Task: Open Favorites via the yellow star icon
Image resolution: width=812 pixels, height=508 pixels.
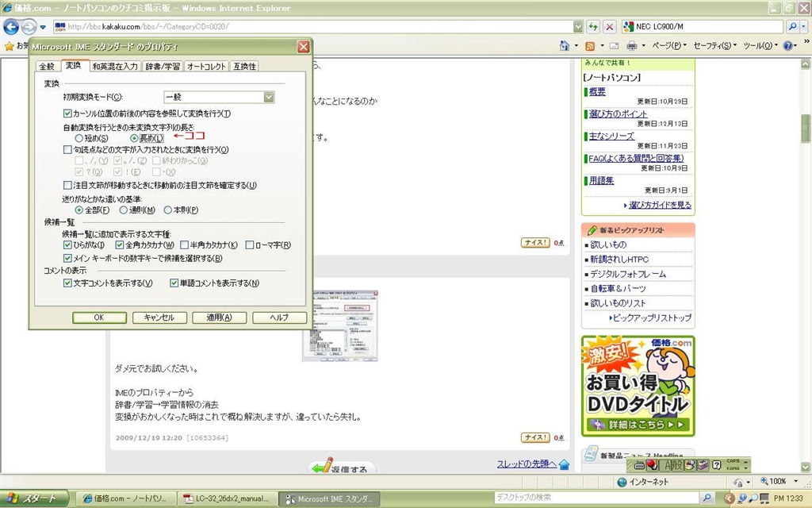Action: coord(9,46)
